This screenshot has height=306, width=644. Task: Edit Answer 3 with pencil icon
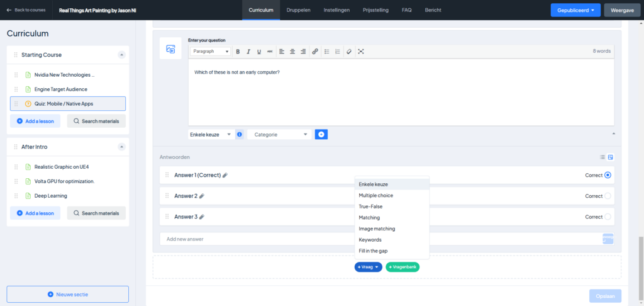pos(202,217)
